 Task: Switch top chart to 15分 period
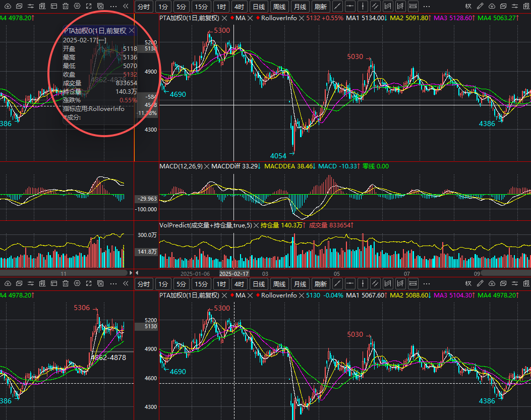pyautogui.click(x=201, y=7)
